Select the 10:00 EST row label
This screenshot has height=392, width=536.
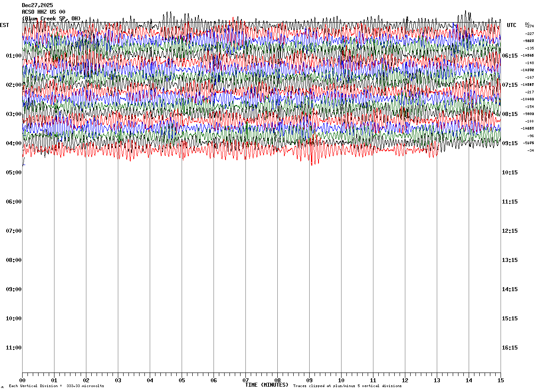(14, 319)
